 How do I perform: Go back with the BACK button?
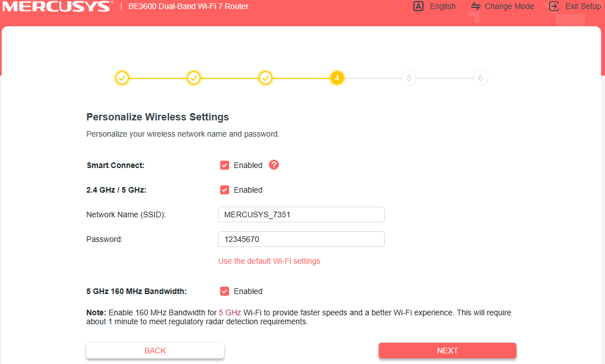point(155,350)
